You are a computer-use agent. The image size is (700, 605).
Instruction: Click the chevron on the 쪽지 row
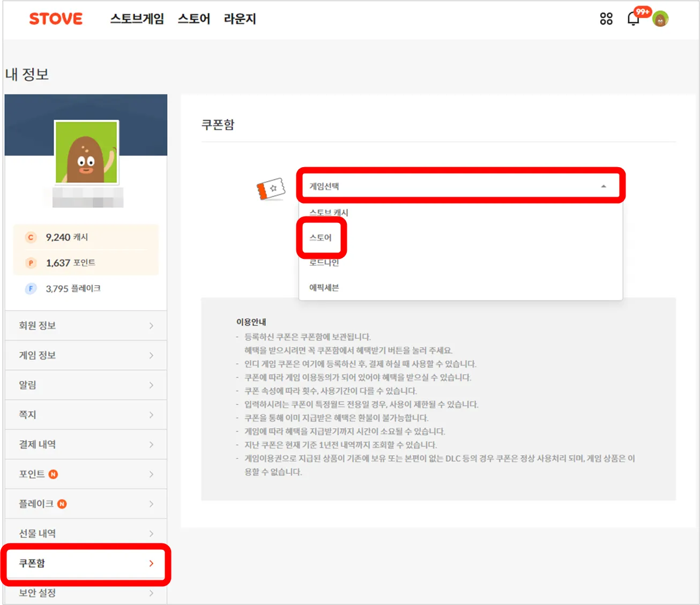click(152, 415)
